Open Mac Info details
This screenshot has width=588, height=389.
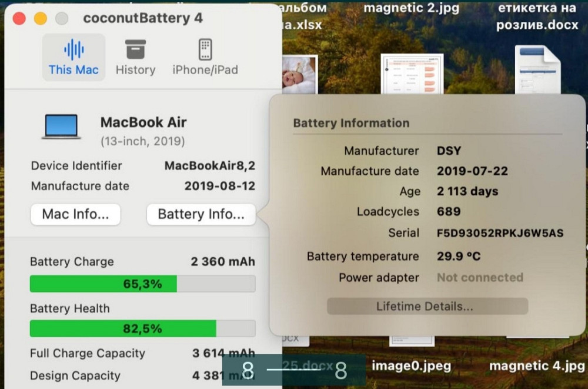click(75, 215)
